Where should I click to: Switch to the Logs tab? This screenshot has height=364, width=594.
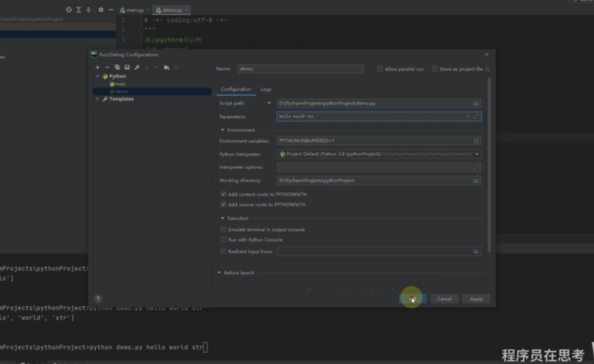pyautogui.click(x=266, y=89)
